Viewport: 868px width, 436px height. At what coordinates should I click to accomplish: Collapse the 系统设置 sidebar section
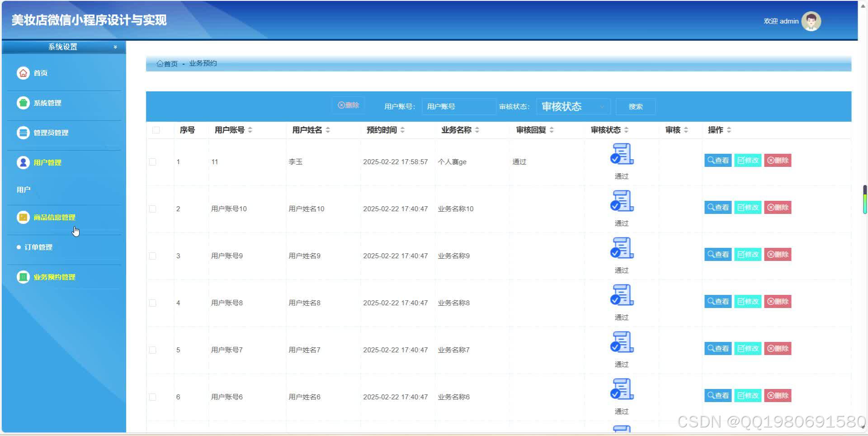[x=115, y=47]
